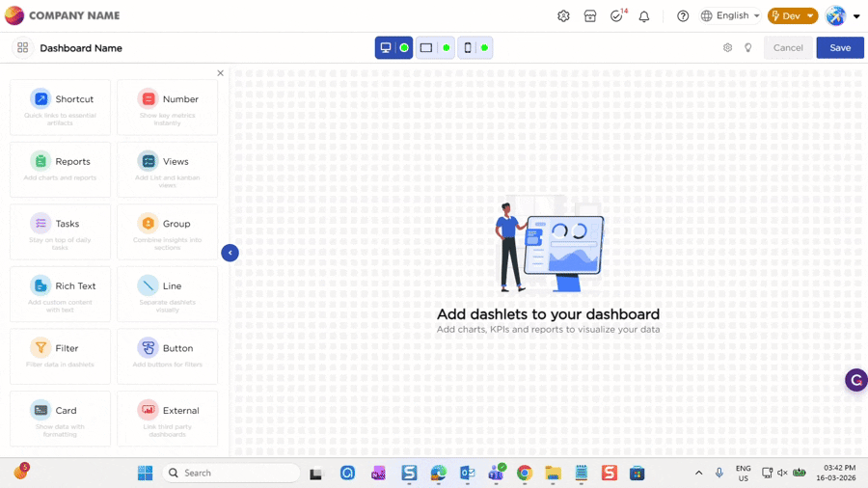
Task: Click the Filter dashlet funnel icon
Action: 41,348
